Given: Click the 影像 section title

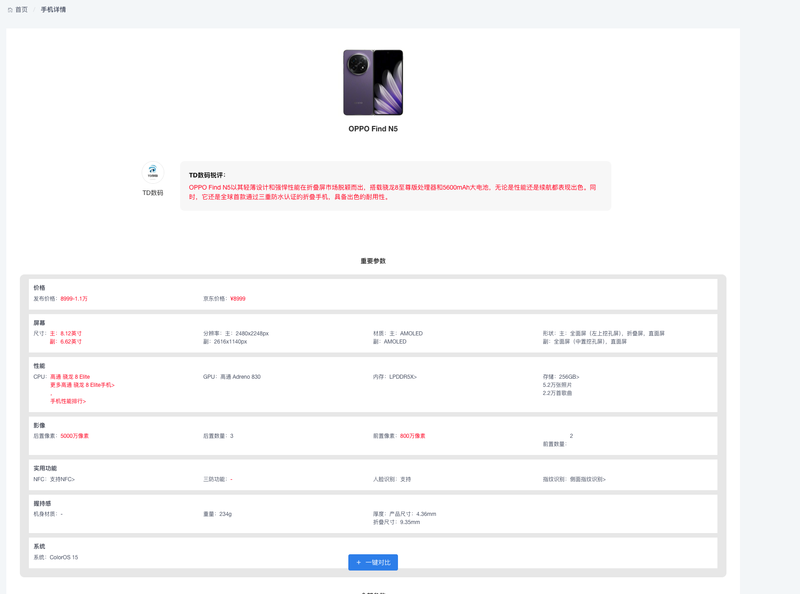Looking at the screenshot, I should pos(39,425).
